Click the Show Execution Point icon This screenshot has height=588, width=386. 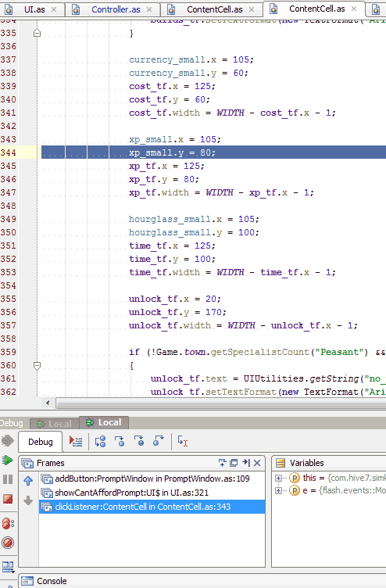point(76,441)
